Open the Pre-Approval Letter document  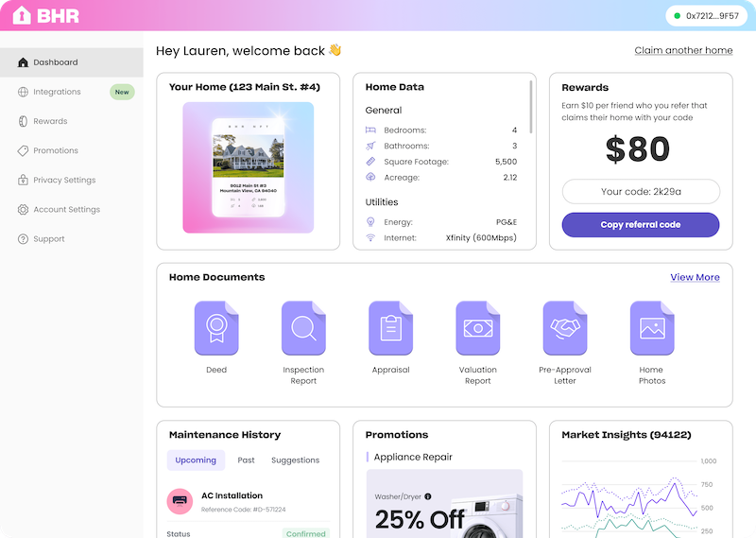pyautogui.click(x=564, y=328)
